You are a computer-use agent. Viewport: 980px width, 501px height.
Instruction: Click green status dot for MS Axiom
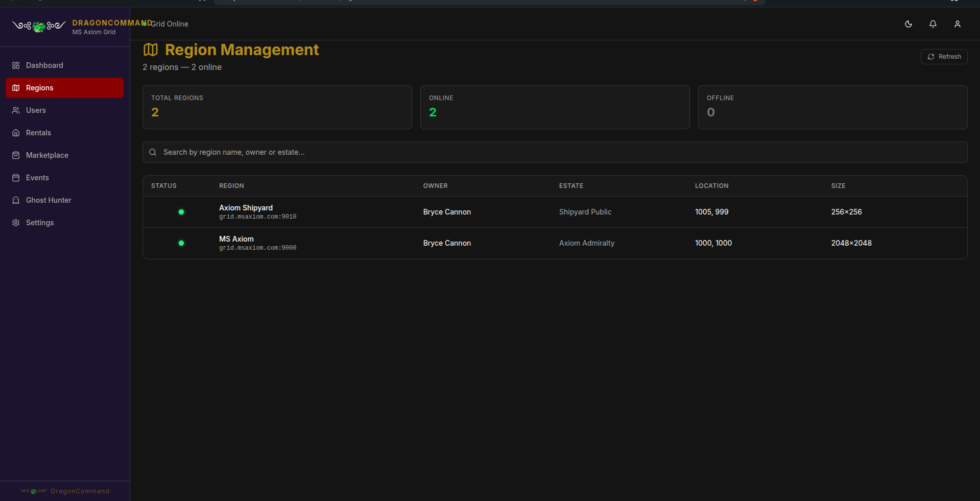(181, 243)
